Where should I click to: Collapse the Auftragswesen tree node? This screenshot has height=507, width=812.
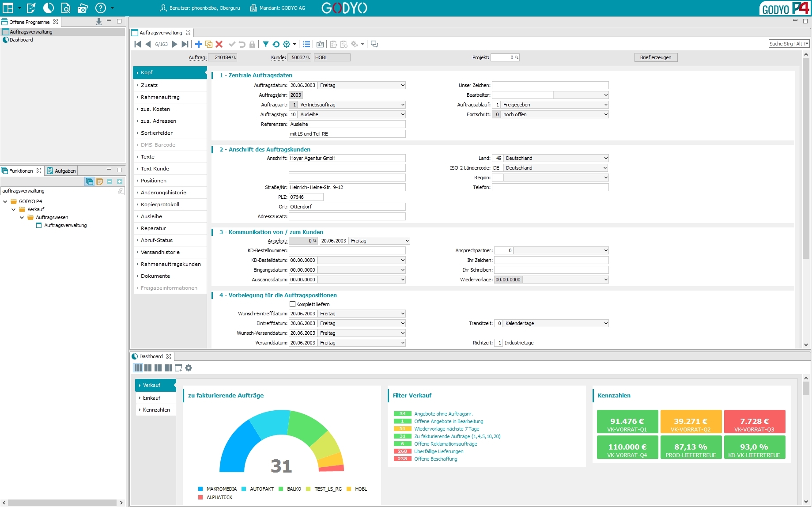coord(22,217)
